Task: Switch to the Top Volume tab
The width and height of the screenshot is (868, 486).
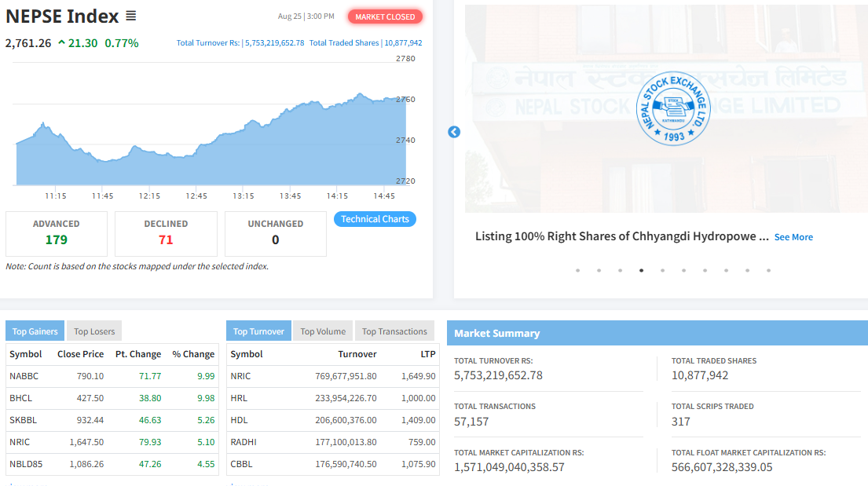Action: (323, 331)
